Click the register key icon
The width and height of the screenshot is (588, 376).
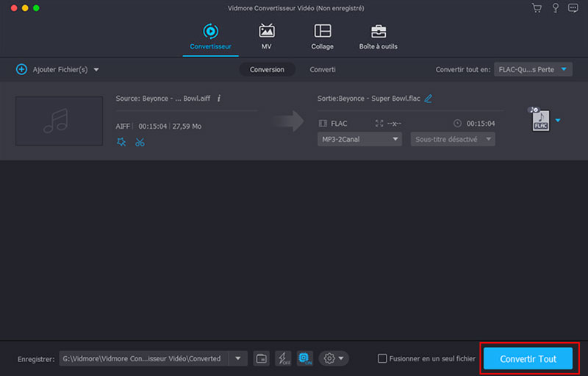point(556,8)
